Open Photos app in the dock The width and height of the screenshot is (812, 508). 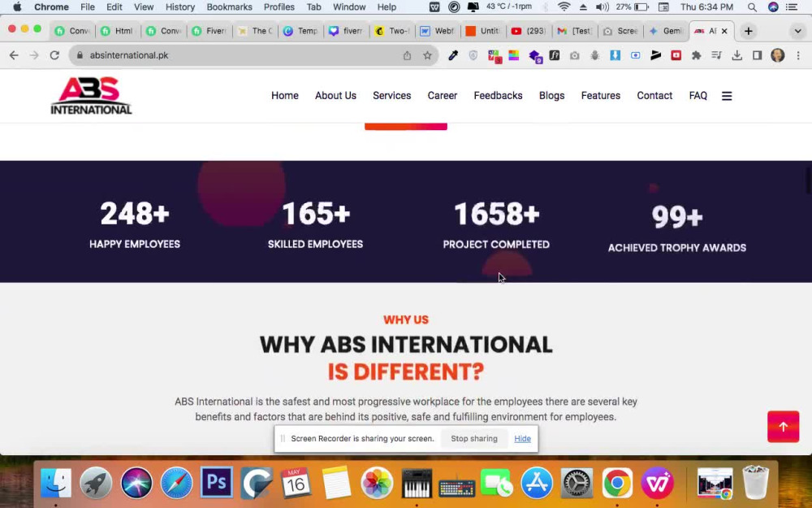pos(377,483)
